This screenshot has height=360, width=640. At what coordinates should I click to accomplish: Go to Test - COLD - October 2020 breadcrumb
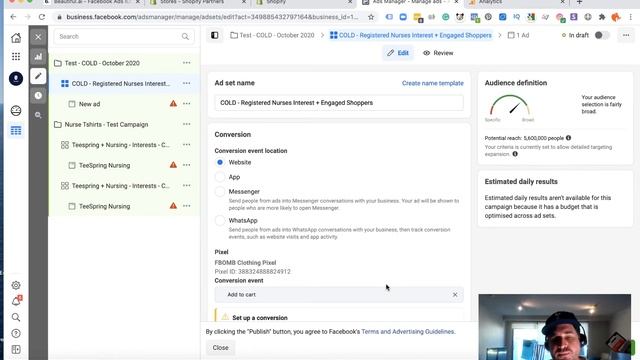point(272,36)
